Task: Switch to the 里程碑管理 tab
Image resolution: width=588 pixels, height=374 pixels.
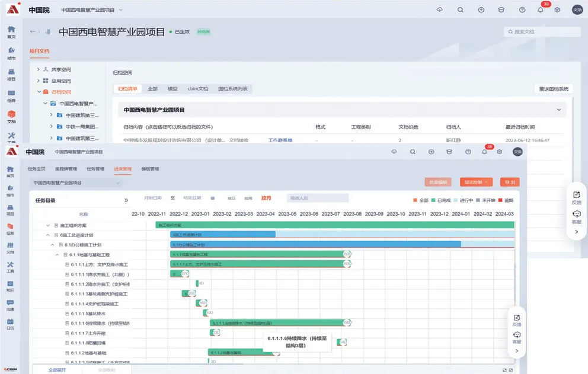Action: (66, 169)
